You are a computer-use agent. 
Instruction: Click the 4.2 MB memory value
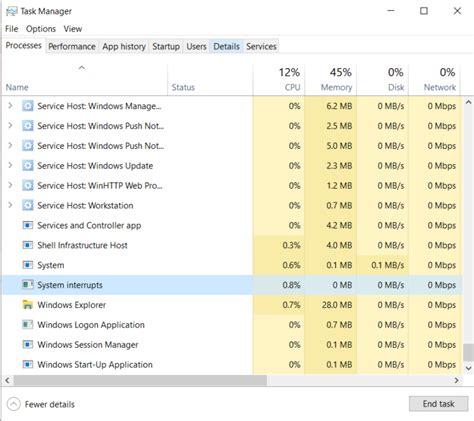(x=339, y=226)
